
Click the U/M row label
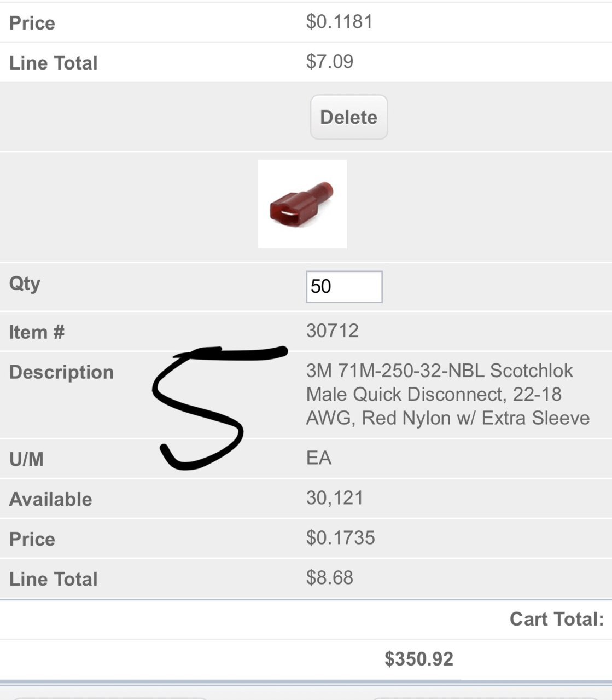point(26,459)
